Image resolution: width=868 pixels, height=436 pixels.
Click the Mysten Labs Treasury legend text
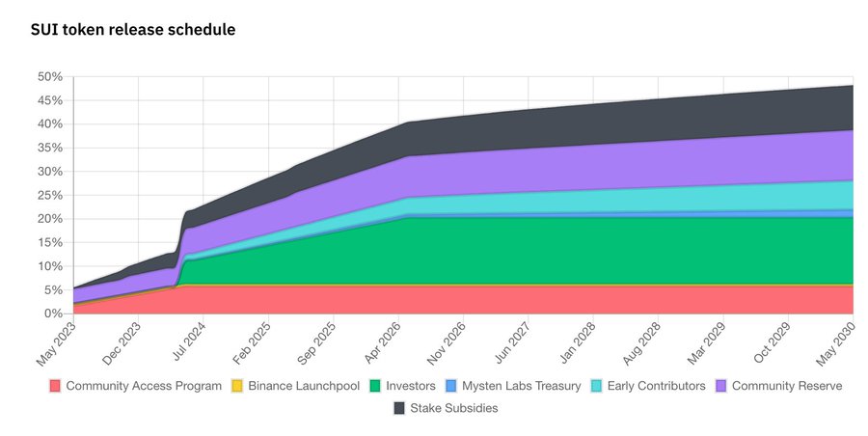tap(522, 386)
